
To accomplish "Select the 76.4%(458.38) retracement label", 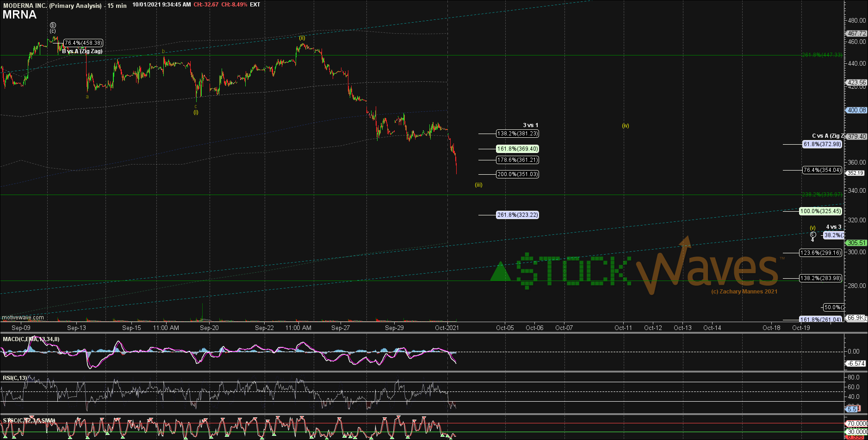I will coord(83,43).
